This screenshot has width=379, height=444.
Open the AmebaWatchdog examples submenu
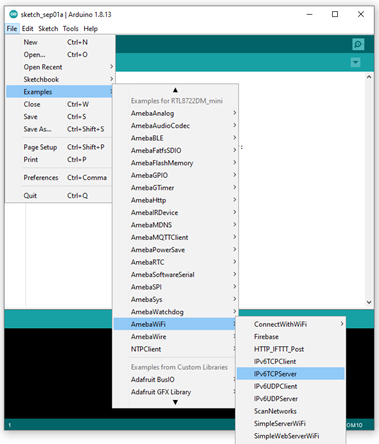tap(175, 312)
